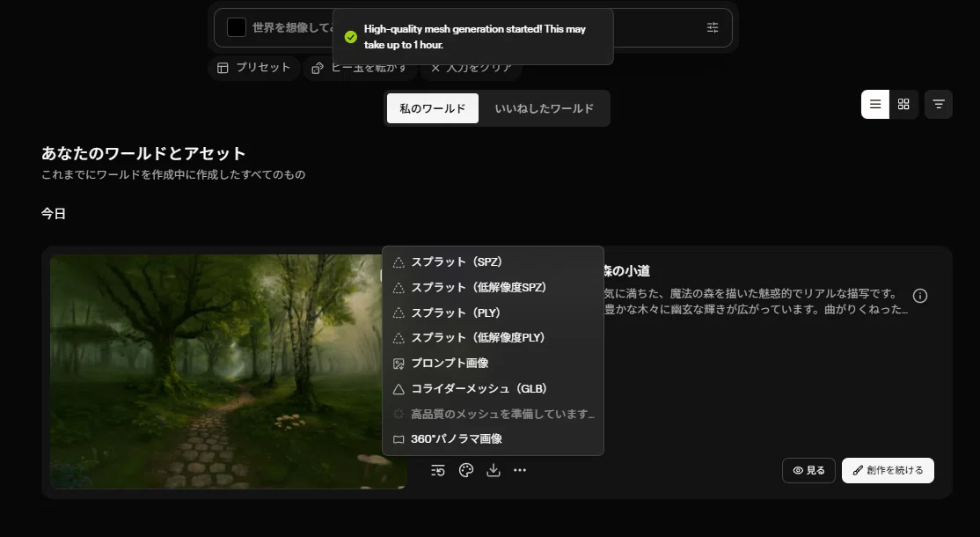Click the mesh generation started toast message
980x537 pixels.
475,37
